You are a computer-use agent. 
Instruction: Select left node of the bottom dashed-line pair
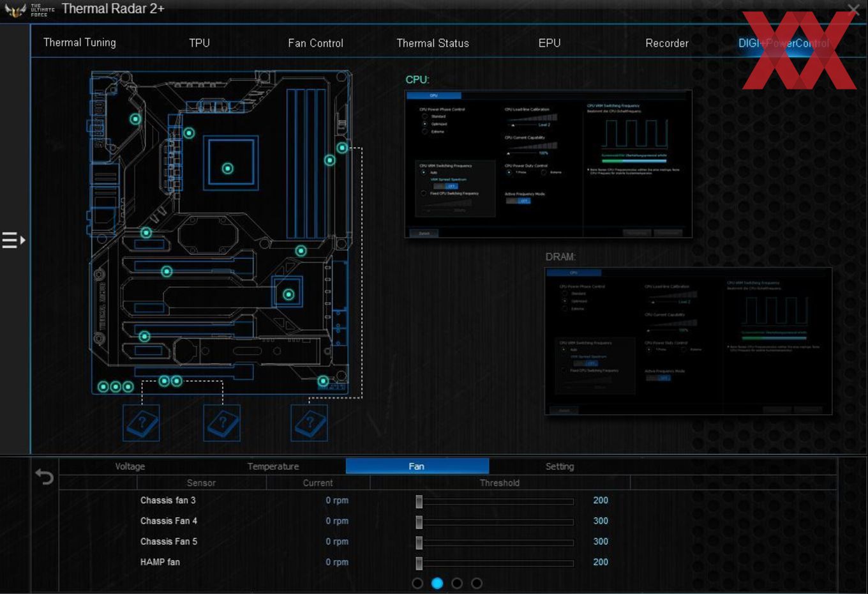164,381
